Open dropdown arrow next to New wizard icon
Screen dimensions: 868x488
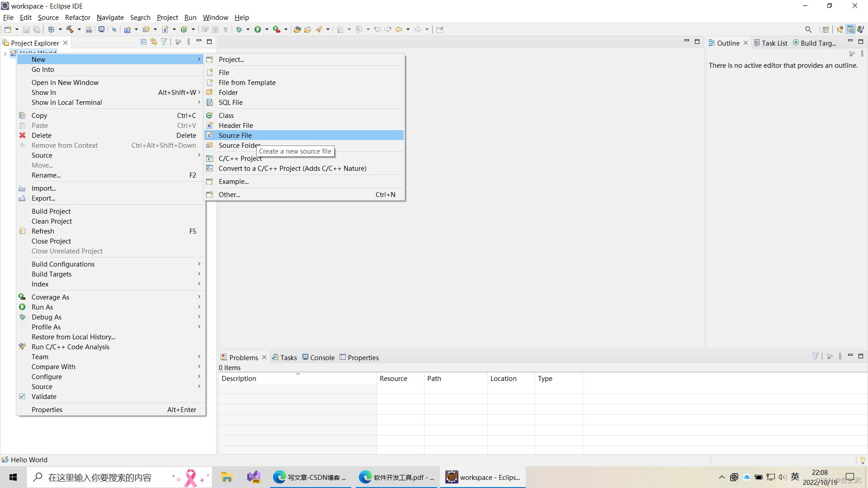click(x=17, y=29)
